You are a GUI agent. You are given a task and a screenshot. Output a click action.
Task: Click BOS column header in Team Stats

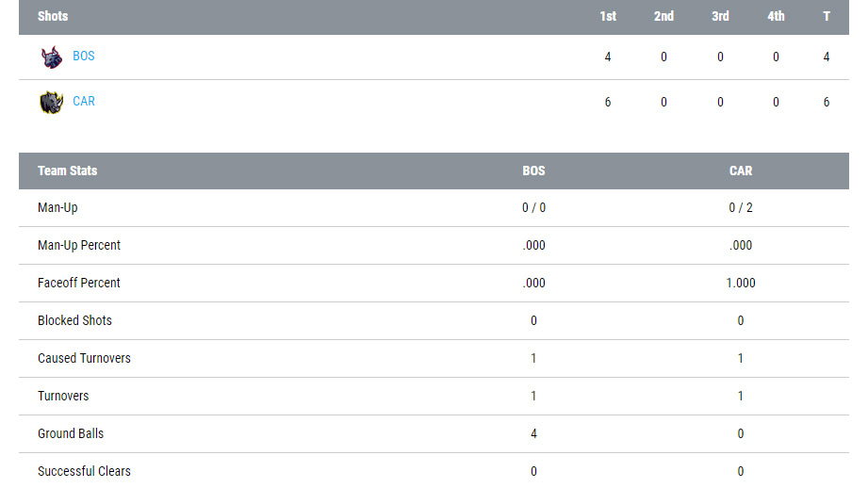tap(533, 171)
